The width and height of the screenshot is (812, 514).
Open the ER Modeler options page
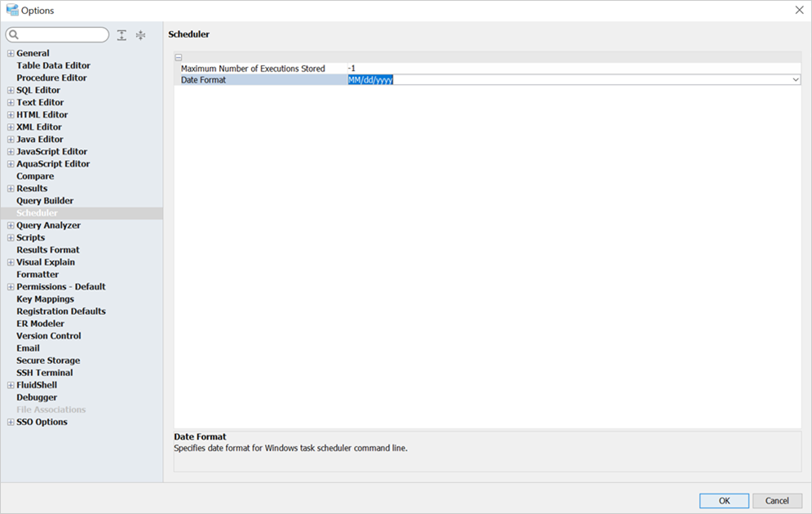point(41,324)
